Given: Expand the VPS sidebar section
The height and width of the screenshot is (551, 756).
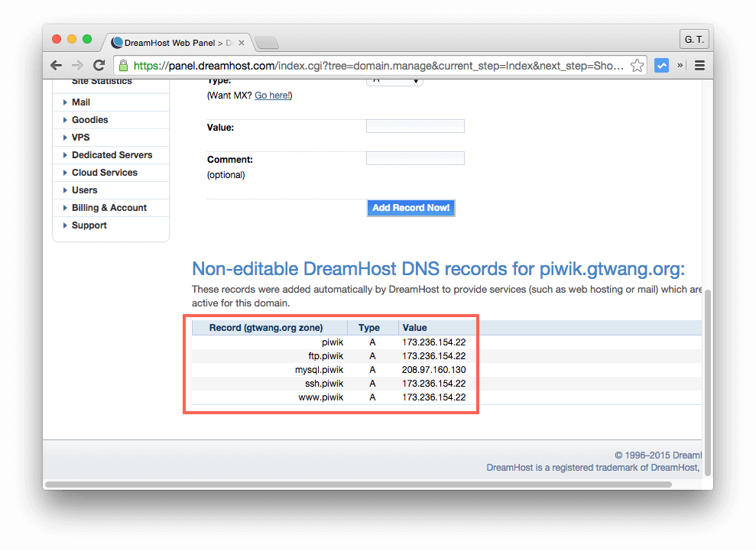Looking at the screenshot, I should click(80, 138).
